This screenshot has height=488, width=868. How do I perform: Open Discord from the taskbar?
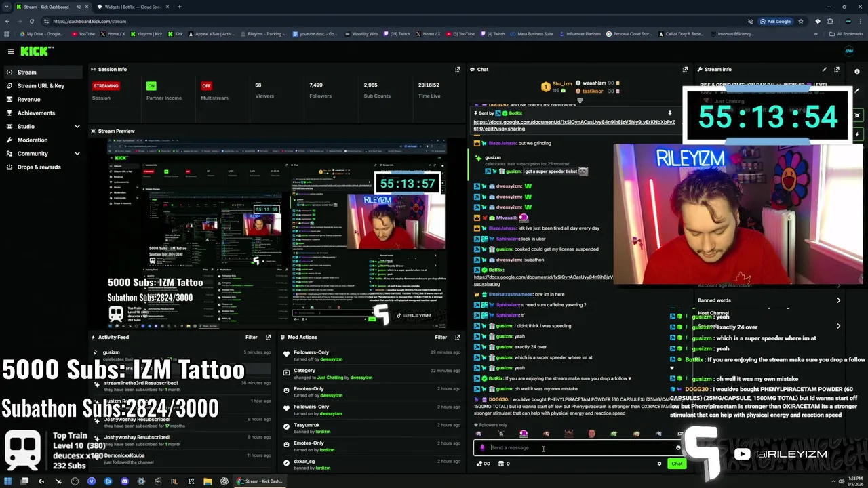(x=125, y=481)
